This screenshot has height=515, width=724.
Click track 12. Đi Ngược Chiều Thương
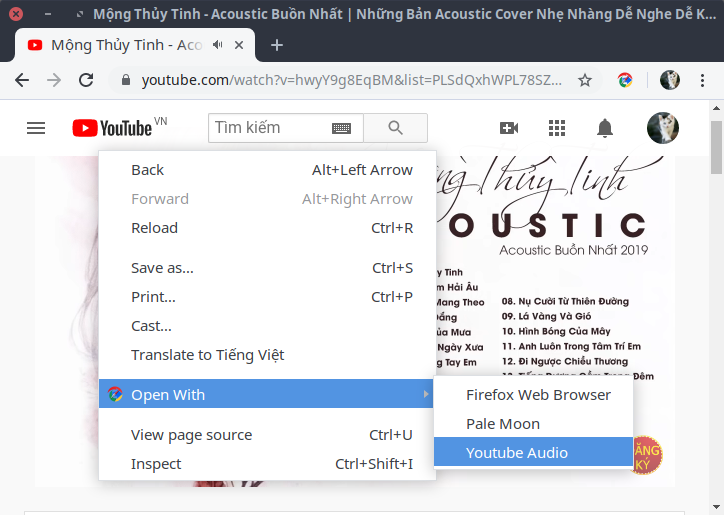coord(565,361)
